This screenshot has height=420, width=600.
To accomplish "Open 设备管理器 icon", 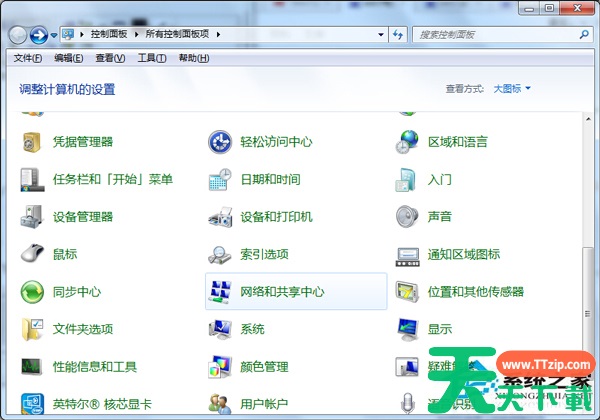I will tap(33, 216).
